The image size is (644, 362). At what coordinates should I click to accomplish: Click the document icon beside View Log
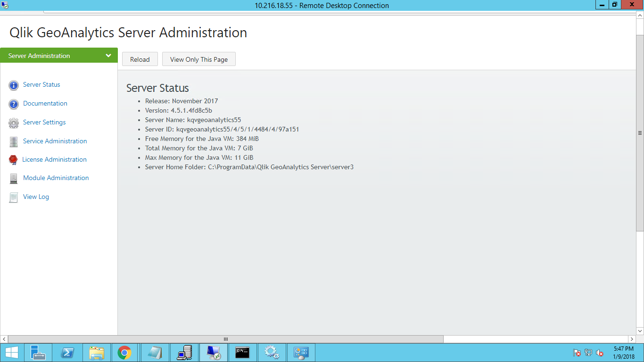14,197
